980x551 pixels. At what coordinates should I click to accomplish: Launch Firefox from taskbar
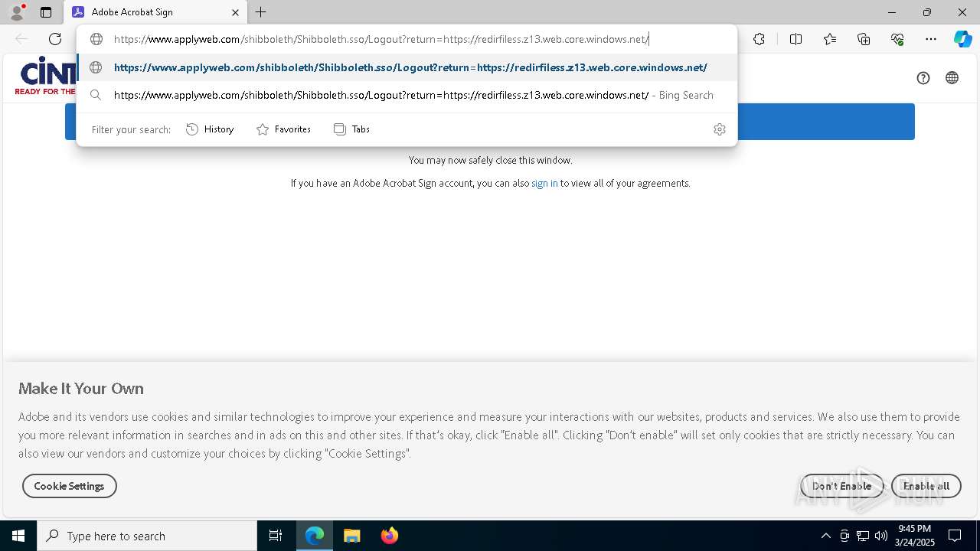tap(390, 536)
